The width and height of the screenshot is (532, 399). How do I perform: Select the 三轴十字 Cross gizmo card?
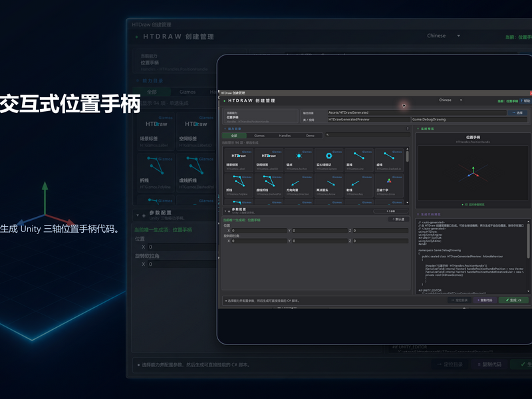[389, 186]
